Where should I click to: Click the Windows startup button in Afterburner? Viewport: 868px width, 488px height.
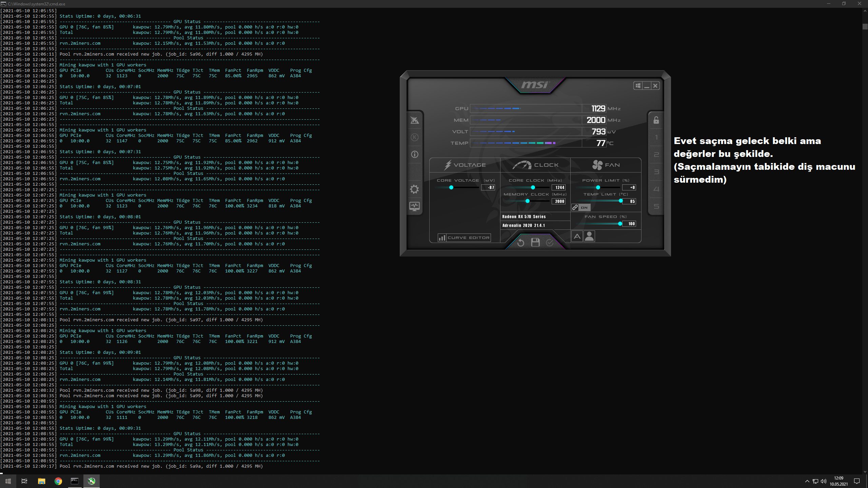(x=638, y=86)
